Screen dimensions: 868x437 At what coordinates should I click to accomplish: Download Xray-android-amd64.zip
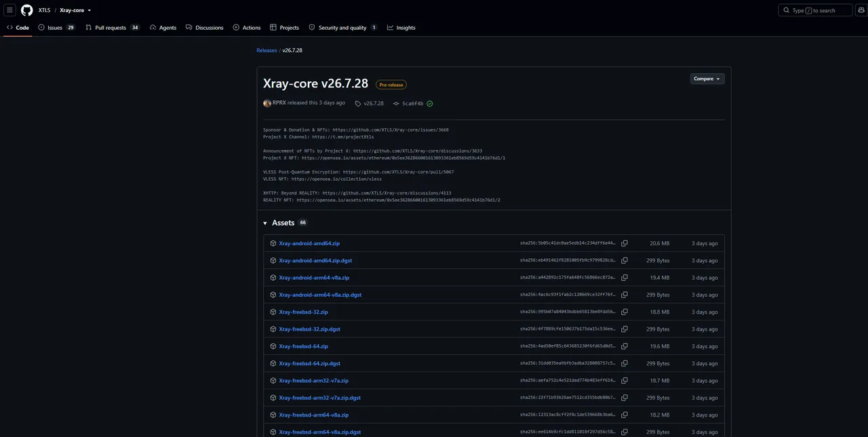coord(309,243)
